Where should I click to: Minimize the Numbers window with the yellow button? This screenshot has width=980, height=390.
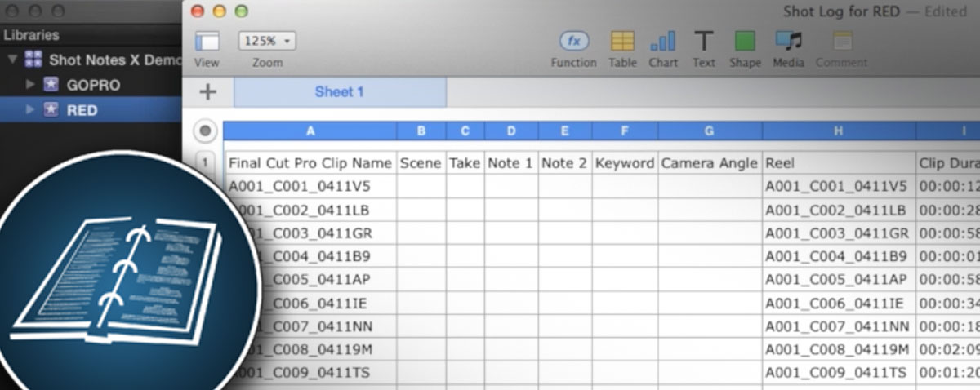pos(219,11)
